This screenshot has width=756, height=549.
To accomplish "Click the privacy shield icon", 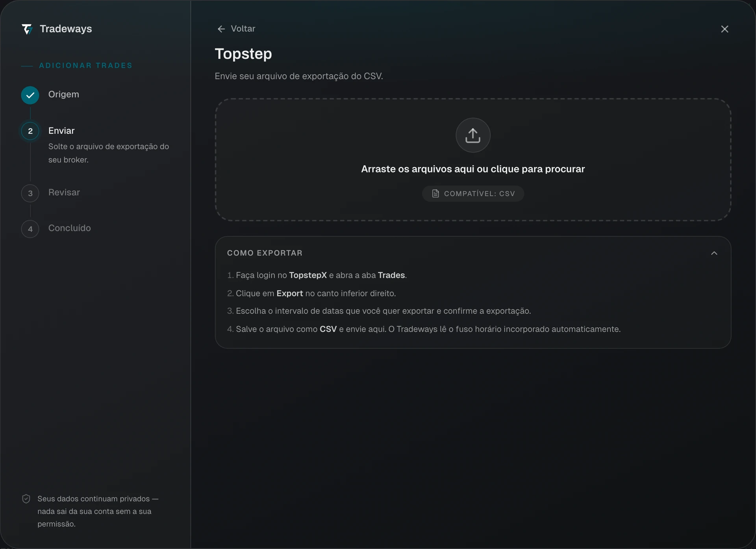I will click(26, 499).
